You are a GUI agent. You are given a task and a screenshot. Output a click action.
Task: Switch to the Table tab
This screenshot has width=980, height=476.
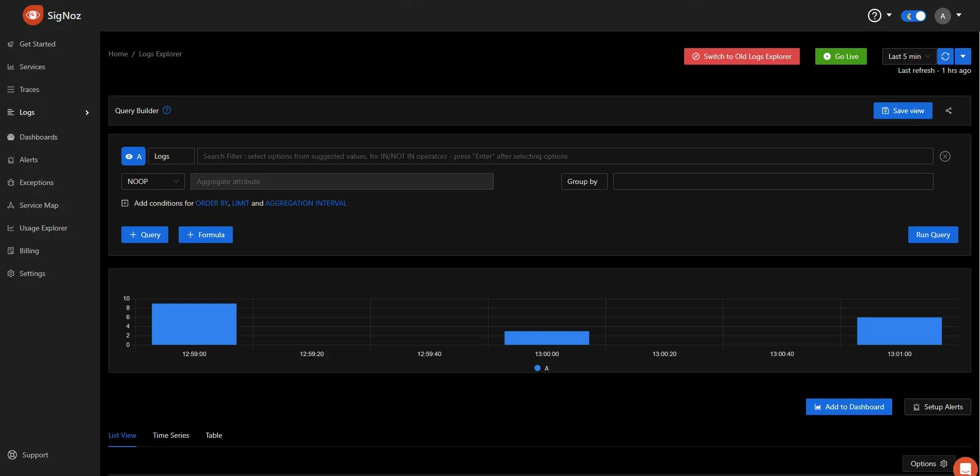pos(214,435)
